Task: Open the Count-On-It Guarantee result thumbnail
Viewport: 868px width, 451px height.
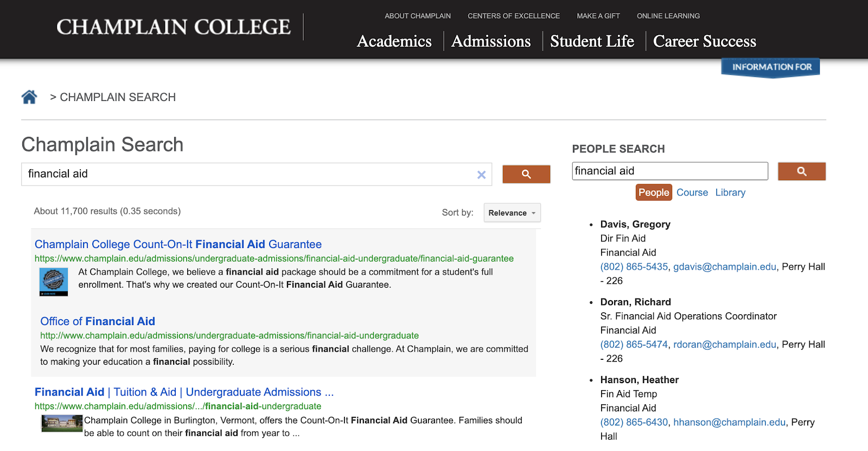Action: click(x=54, y=282)
